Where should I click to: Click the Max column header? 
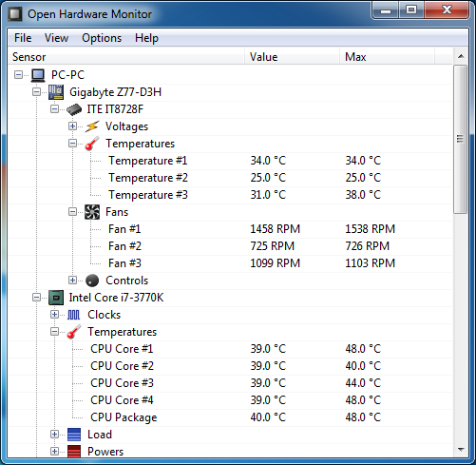click(x=387, y=57)
